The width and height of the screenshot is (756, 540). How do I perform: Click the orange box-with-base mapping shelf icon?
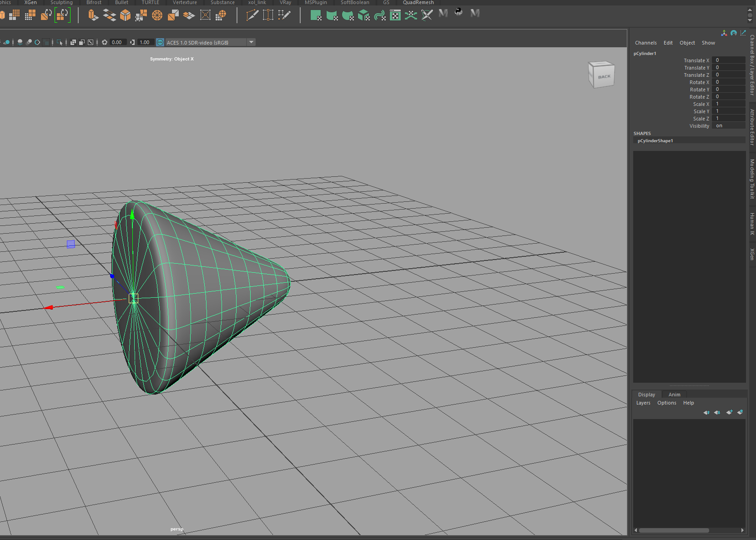pyautogui.click(x=93, y=15)
